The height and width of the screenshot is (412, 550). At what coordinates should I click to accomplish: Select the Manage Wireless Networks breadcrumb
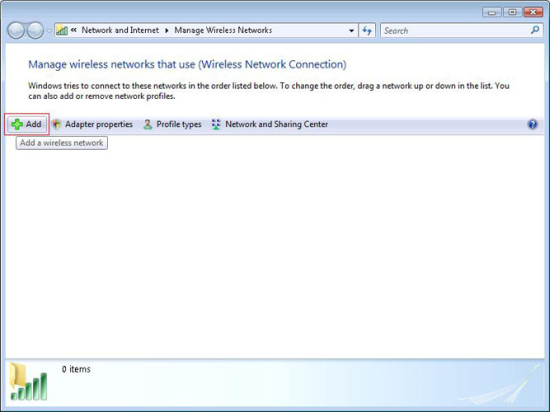pos(223,30)
